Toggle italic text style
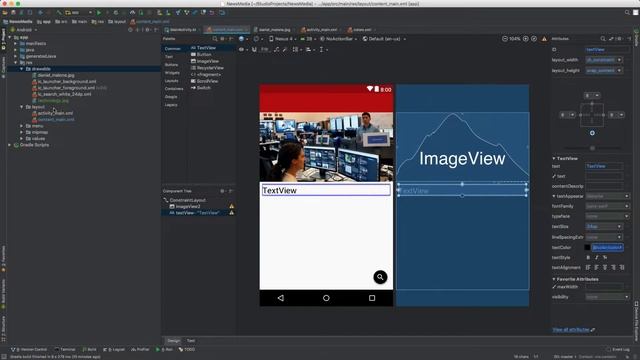 pos(596,258)
